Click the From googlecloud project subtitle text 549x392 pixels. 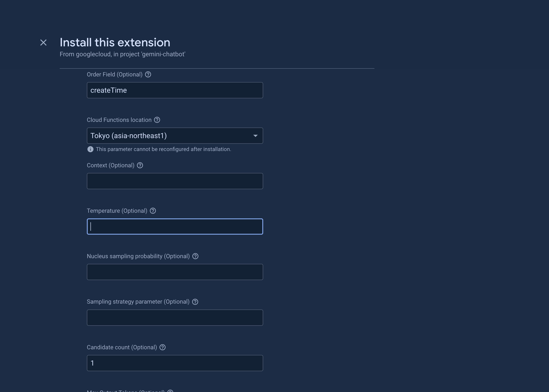coord(122,54)
